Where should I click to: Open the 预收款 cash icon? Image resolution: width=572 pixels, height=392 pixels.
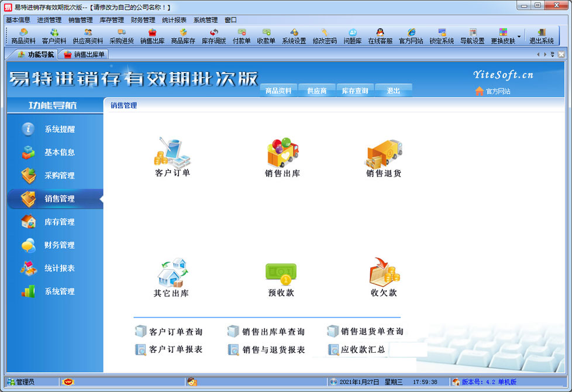click(281, 274)
